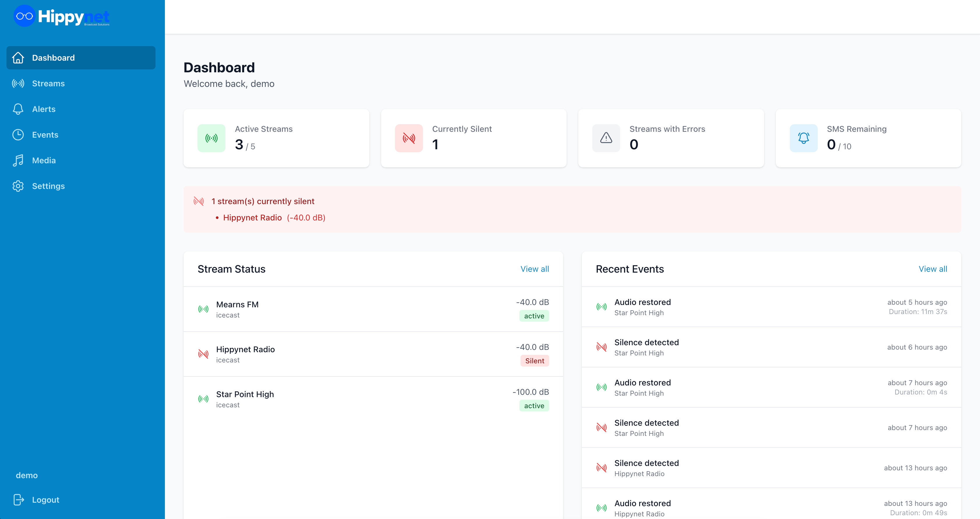Open View all link in Recent Events
Screen dimensions: 980x519
tap(933, 269)
